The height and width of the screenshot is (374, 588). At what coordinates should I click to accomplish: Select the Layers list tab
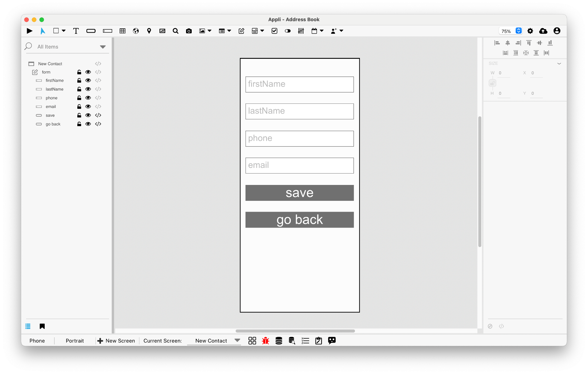[x=28, y=326]
